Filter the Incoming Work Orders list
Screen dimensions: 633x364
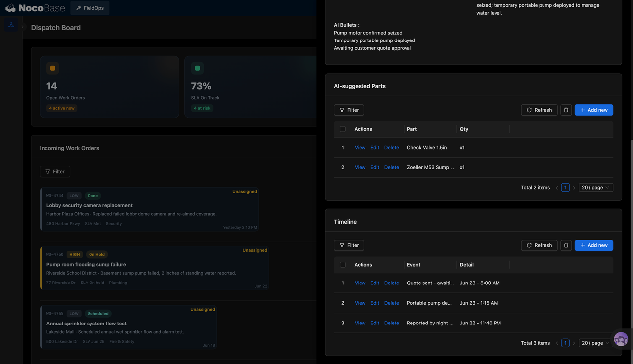point(55,172)
